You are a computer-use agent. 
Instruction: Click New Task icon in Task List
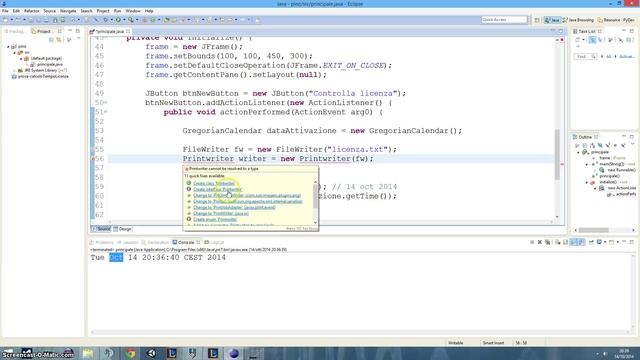[x=578, y=40]
